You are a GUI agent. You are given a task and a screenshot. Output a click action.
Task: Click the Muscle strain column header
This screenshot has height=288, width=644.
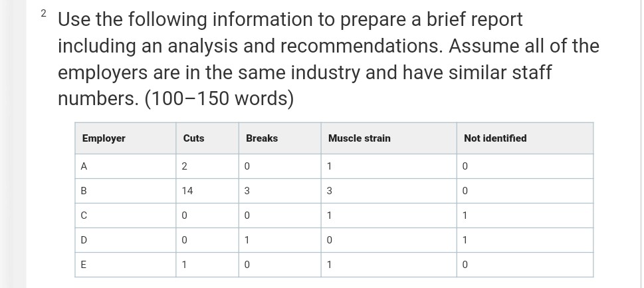[359, 138]
